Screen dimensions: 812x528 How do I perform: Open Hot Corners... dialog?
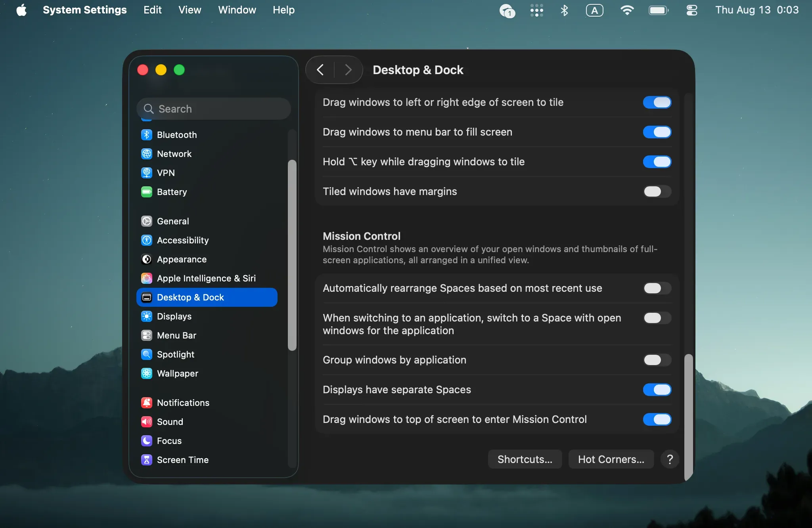point(611,459)
